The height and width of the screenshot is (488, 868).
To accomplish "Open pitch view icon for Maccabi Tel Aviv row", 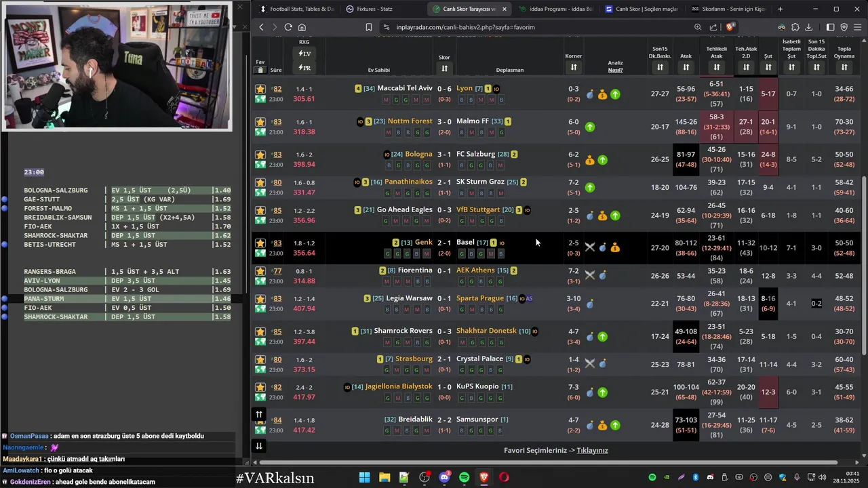I will coord(260,99).
